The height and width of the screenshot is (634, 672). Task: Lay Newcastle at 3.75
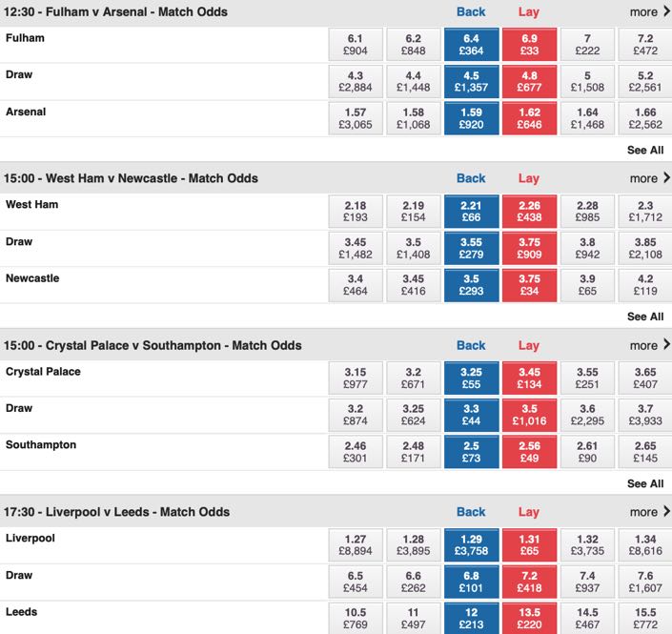click(x=529, y=285)
